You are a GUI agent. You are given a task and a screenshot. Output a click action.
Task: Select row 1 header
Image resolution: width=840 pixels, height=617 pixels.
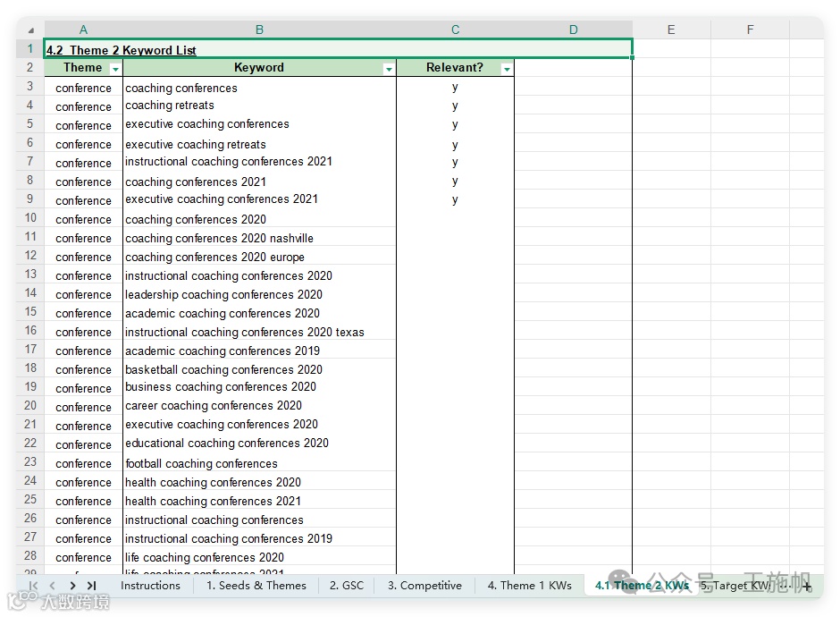(30, 49)
